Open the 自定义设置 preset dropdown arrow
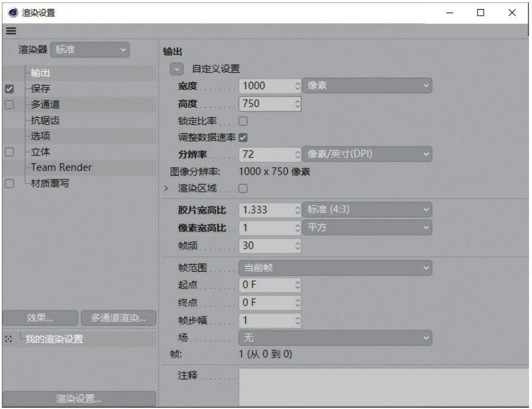 177,69
